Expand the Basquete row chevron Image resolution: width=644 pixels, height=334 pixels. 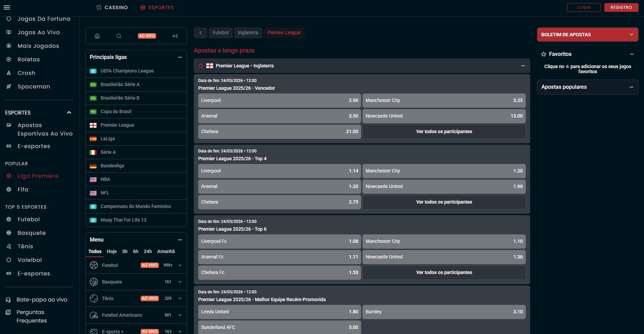pos(180,282)
